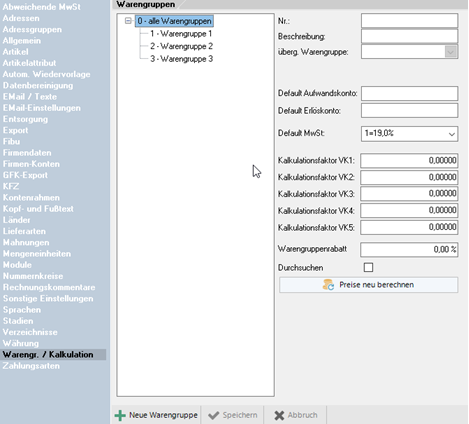This screenshot has height=424, width=469.
Task: Click the Neue Warengruppe button
Action: [x=156, y=415]
